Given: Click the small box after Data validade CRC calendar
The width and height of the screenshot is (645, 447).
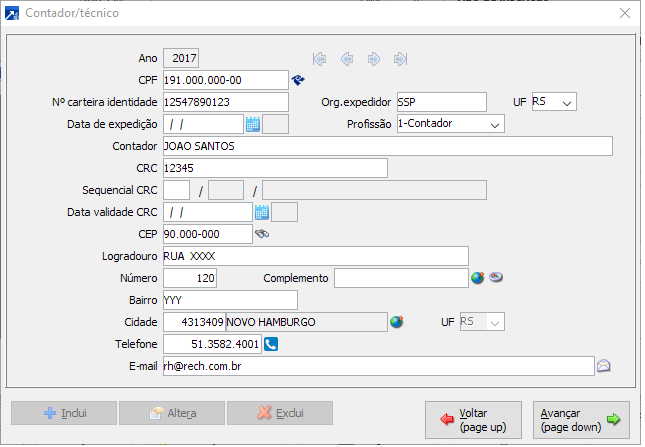Looking at the screenshot, I should [x=284, y=212].
